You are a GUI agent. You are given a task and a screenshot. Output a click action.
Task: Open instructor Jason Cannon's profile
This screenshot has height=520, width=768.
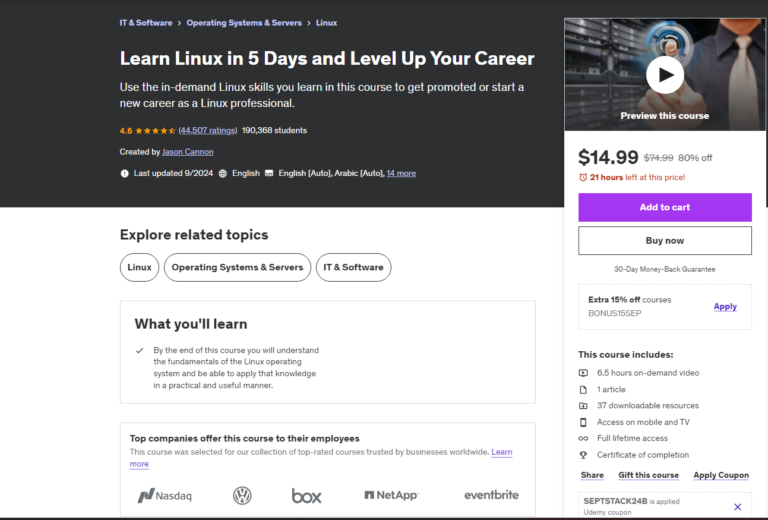(188, 152)
